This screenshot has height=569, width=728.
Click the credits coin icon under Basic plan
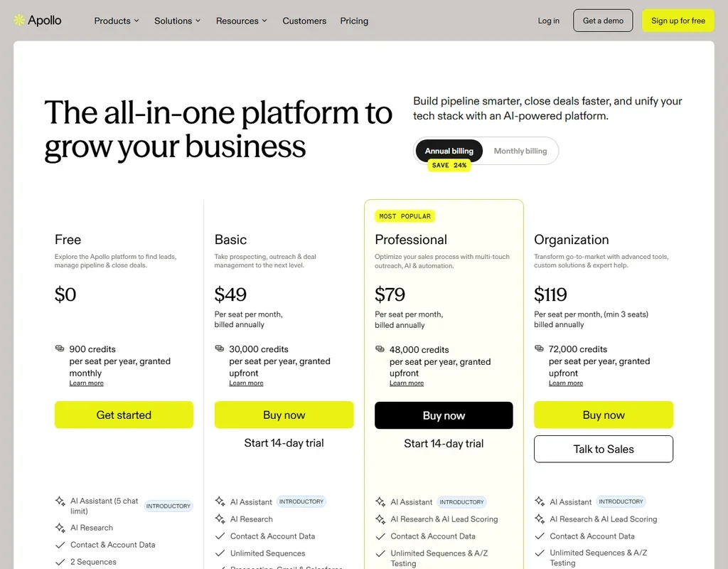click(x=219, y=349)
